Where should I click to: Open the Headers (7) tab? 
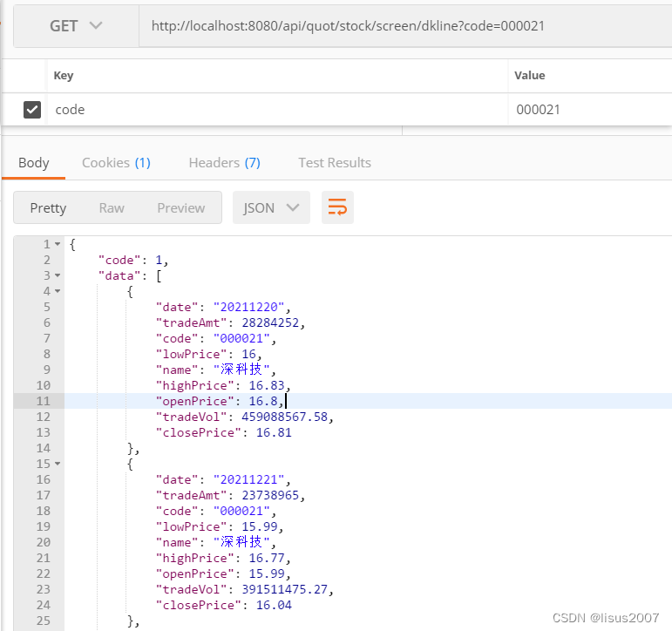225,163
